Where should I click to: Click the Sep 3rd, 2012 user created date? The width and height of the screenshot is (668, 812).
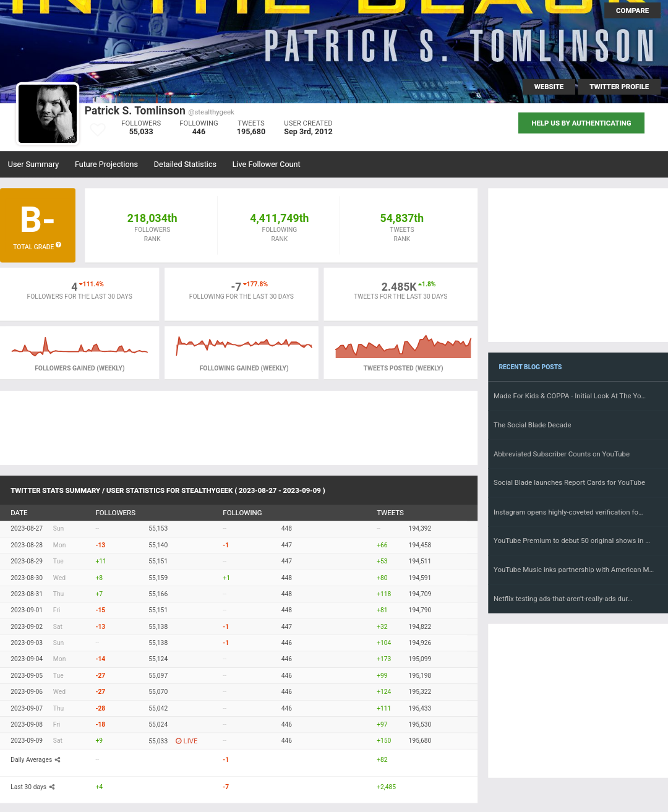[308, 132]
